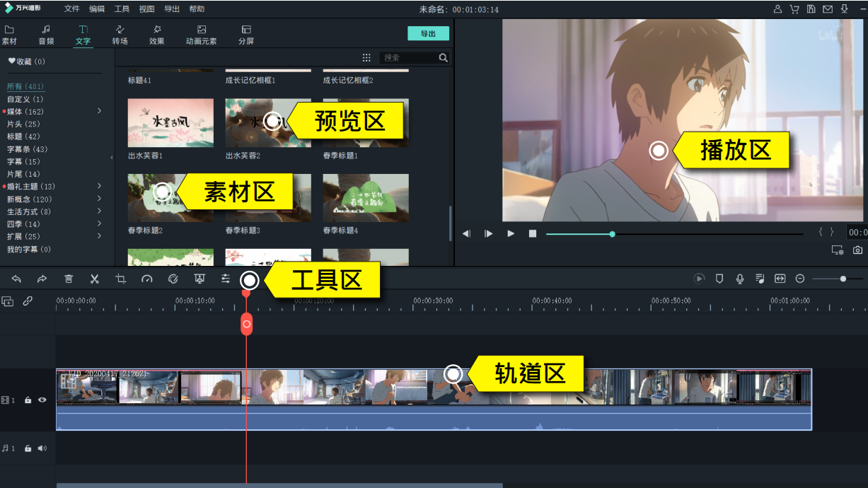Expand the 生活方式 (8) category
The height and width of the screenshot is (488, 868).
pyautogui.click(x=99, y=211)
